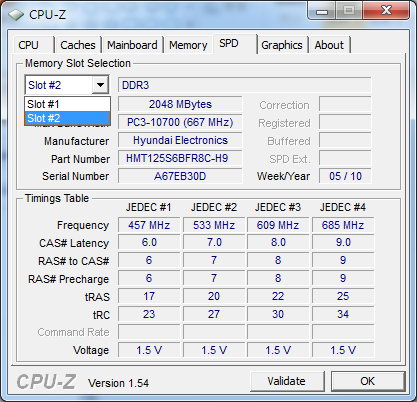Select the Memory tab
The image size is (417, 402).
coord(188,45)
